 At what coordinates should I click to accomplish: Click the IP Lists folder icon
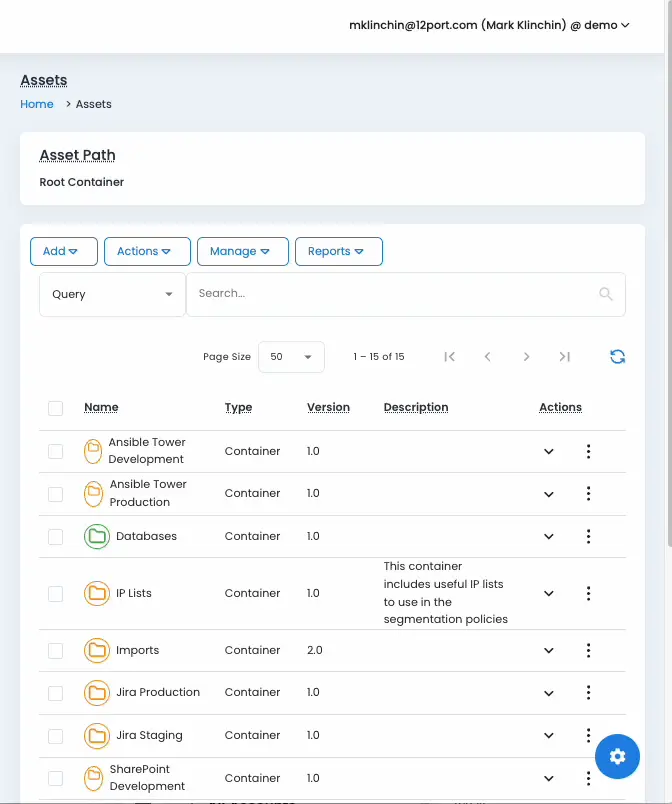click(x=96, y=593)
